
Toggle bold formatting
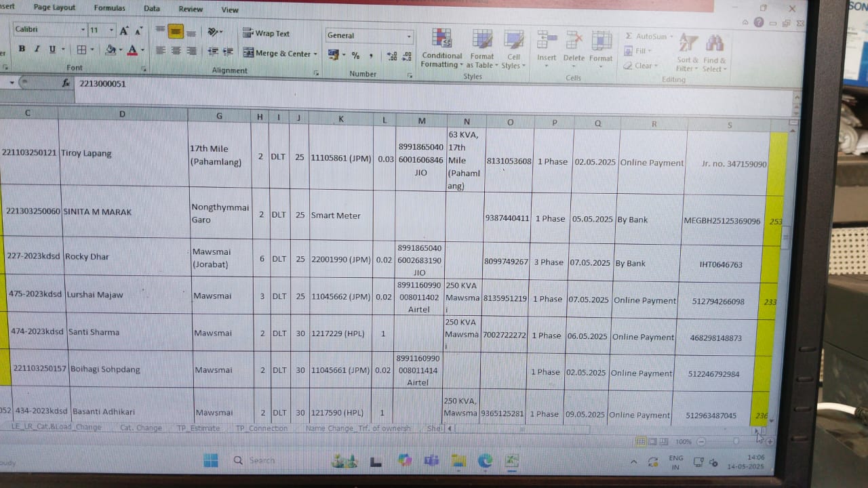click(x=22, y=49)
